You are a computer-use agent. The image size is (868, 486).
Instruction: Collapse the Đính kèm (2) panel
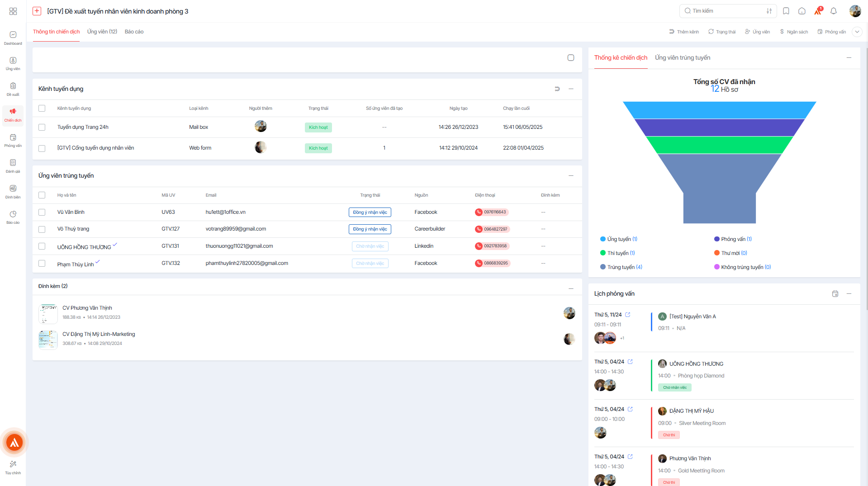[571, 288]
